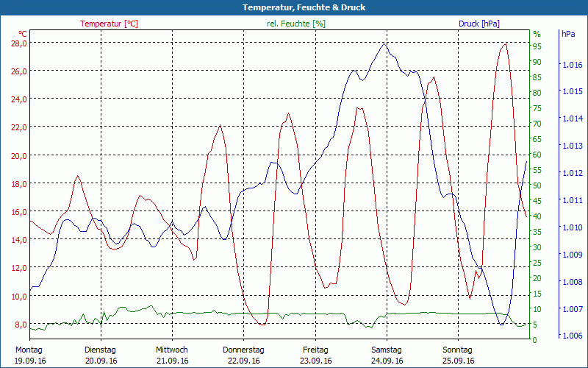Viewport: 588px width, 368px height.
Task: Click the blue 'hPa' axis unit label
Action: (x=568, y=34)
